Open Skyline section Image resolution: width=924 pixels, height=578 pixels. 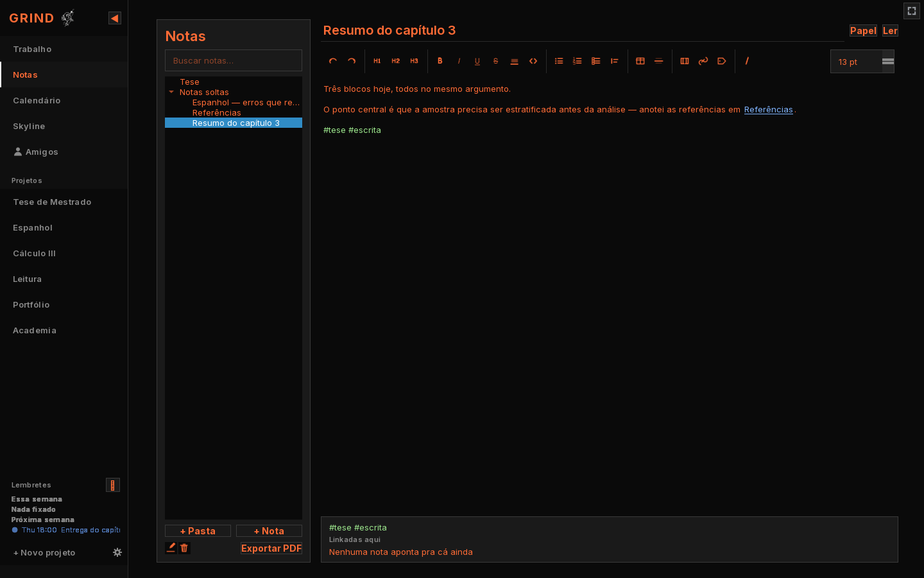pyautogui.click(x=64, y=126)
